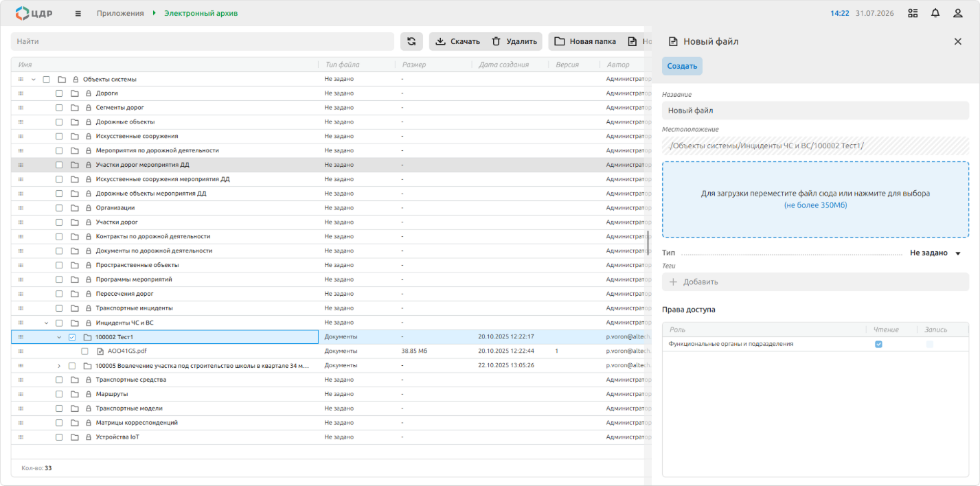
Task: Click the row handle icon of Транспортные средства
Action: click(21, 380)
